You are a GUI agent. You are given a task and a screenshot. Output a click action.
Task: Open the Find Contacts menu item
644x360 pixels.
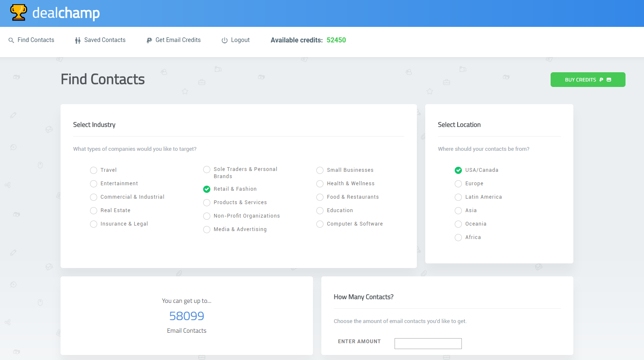click(x=32, y=40)
